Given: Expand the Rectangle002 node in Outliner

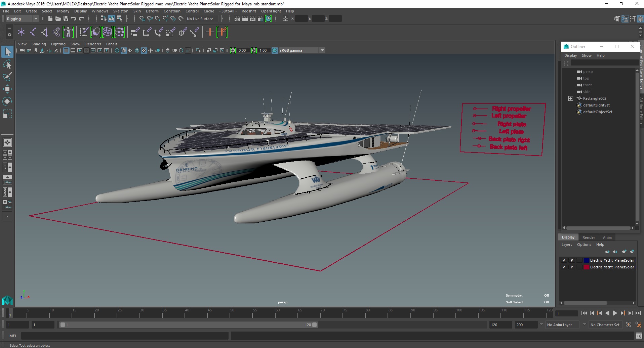Looking at the screenshot, I should tap(571, 98).
